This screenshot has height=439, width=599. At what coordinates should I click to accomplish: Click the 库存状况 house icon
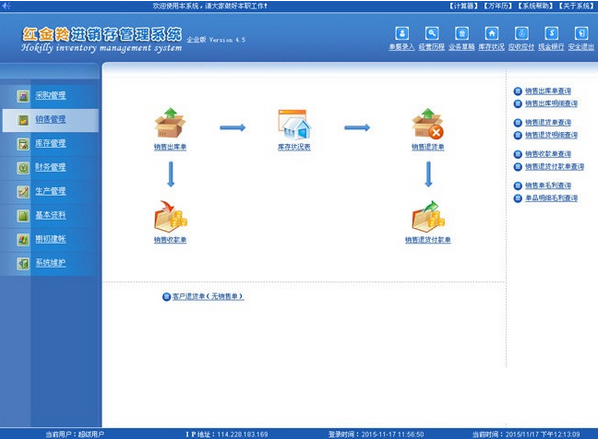492,34
